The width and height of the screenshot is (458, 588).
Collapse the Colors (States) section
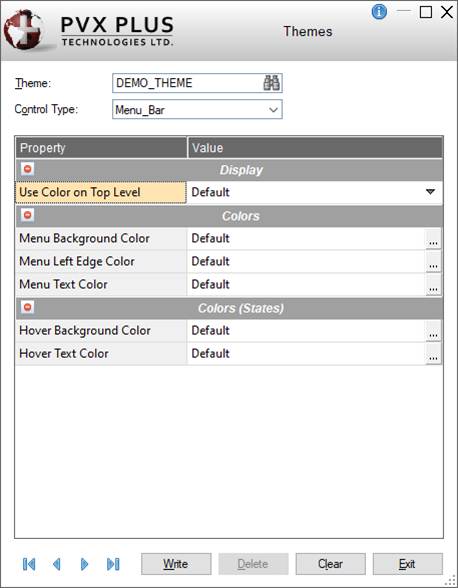[x=27, y=307]
